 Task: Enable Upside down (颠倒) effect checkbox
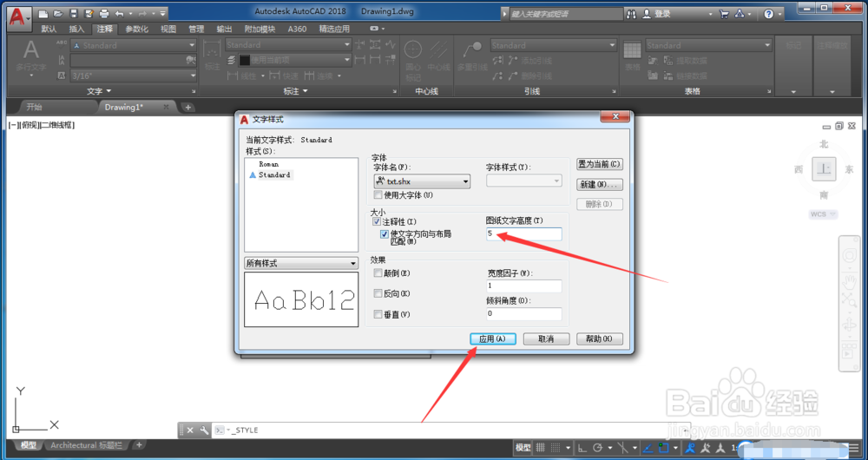pos(378,273)
